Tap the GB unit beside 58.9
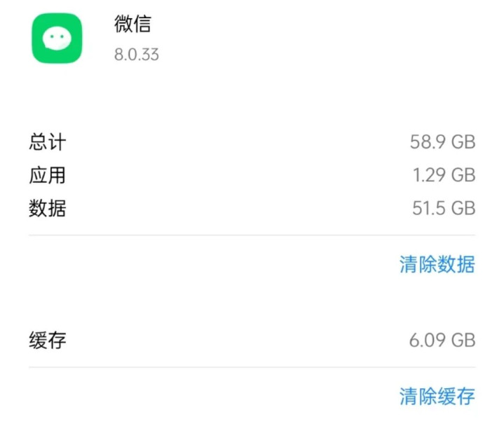504x426 pixels. pyautogui.click(x=463, y=142)
